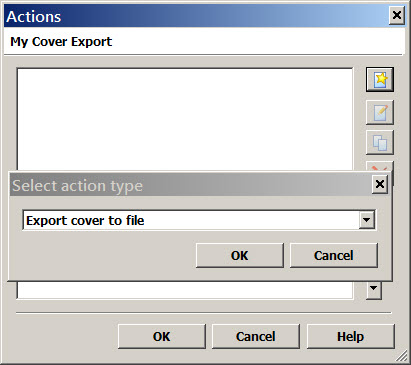Select the 'Export cover to file' combo box

point(199,220)
